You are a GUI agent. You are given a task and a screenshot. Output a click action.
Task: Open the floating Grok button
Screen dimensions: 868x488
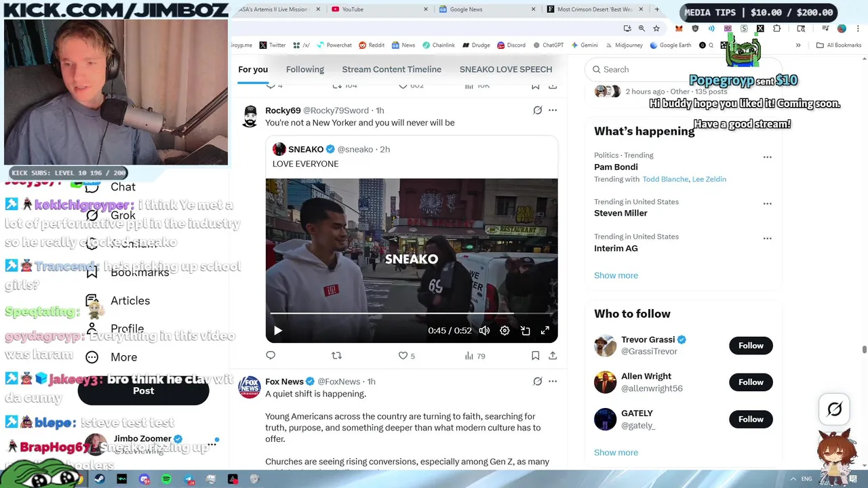click(835, 409)
